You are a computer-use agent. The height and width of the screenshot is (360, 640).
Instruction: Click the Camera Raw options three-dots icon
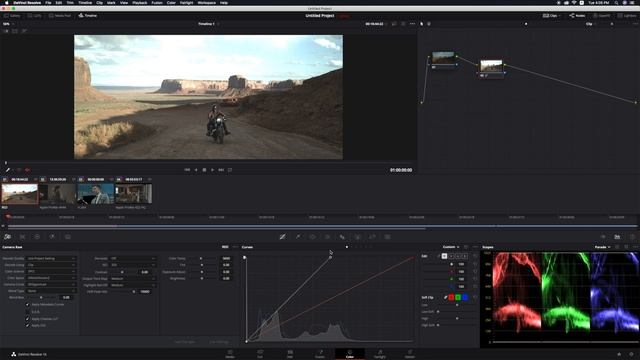[x=235, y=247]
